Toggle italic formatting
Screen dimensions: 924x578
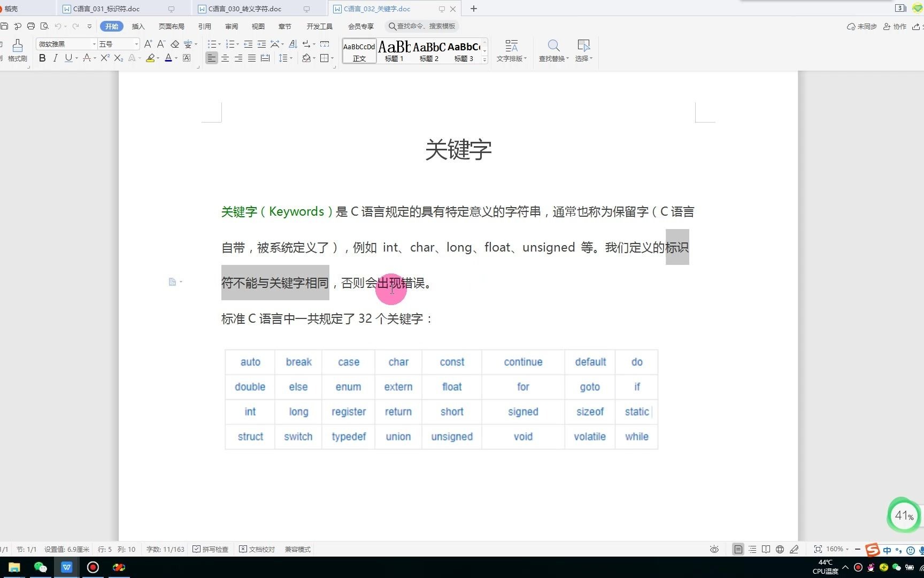[55, 58]
